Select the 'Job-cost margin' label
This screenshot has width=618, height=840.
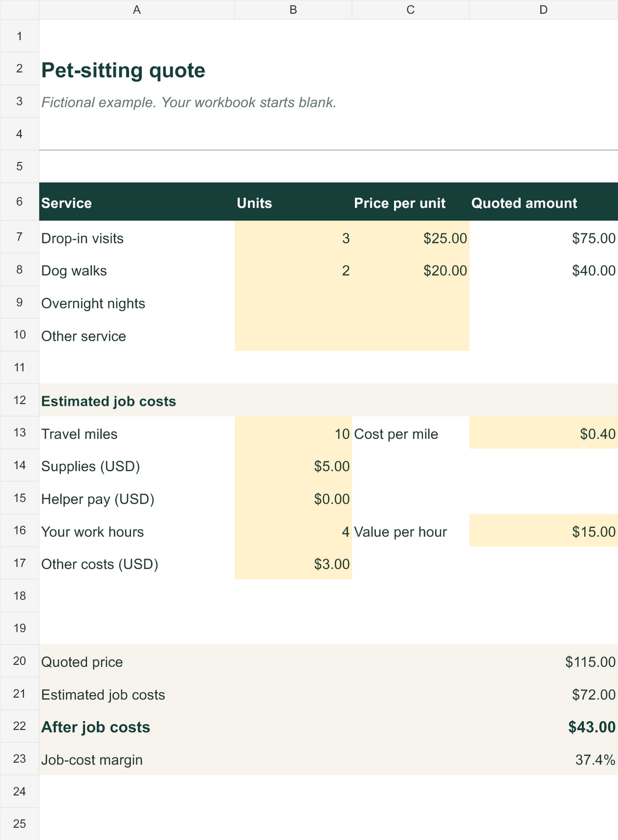[x=137, y=758]
